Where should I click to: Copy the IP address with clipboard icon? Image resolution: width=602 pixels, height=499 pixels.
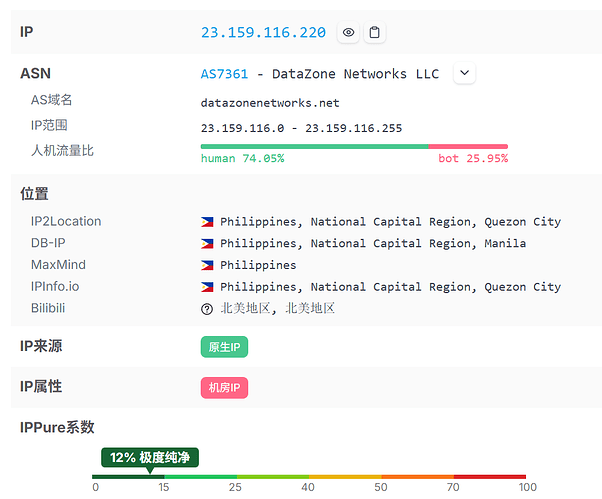coord(374,32)
